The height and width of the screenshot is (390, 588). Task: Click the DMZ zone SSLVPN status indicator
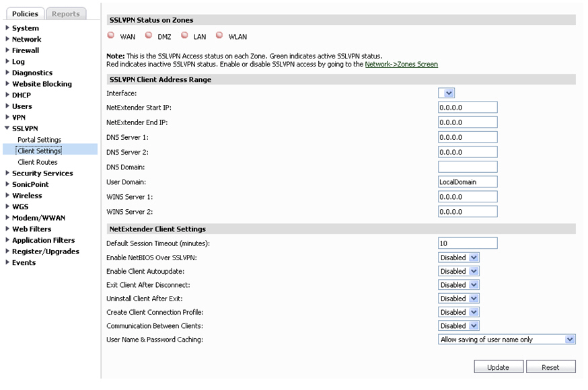pos(149,35)
